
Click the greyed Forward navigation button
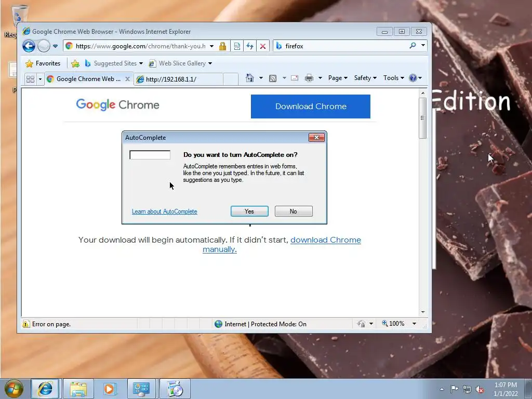44,46
